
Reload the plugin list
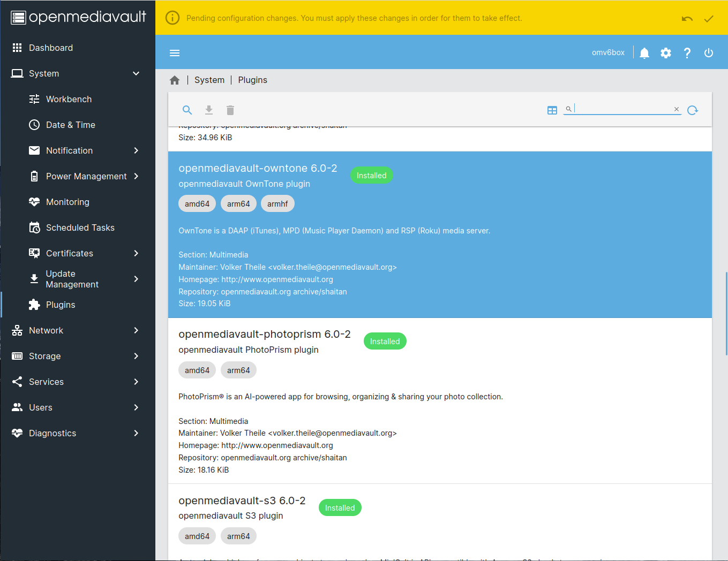pos(693,110)
